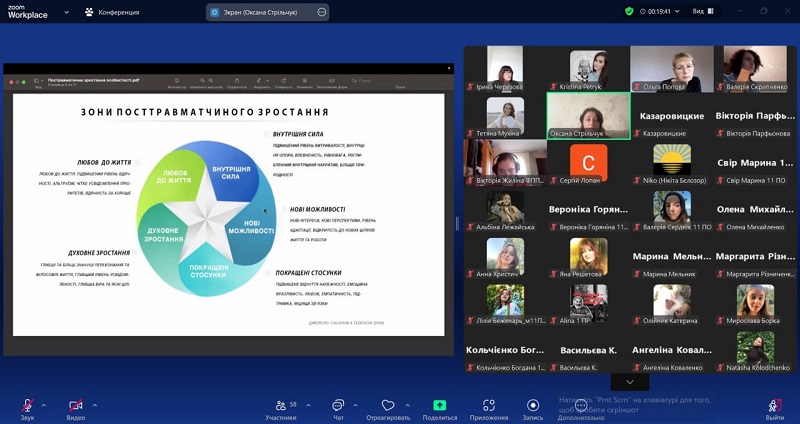Open the Чат chat panel

pyautogui.click(x=338, y=410)
